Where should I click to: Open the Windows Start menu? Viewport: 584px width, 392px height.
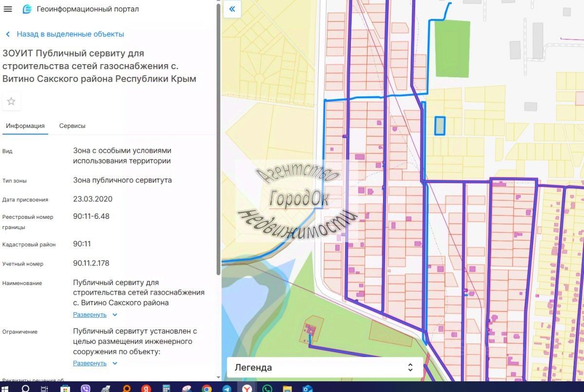click(6, 388)
